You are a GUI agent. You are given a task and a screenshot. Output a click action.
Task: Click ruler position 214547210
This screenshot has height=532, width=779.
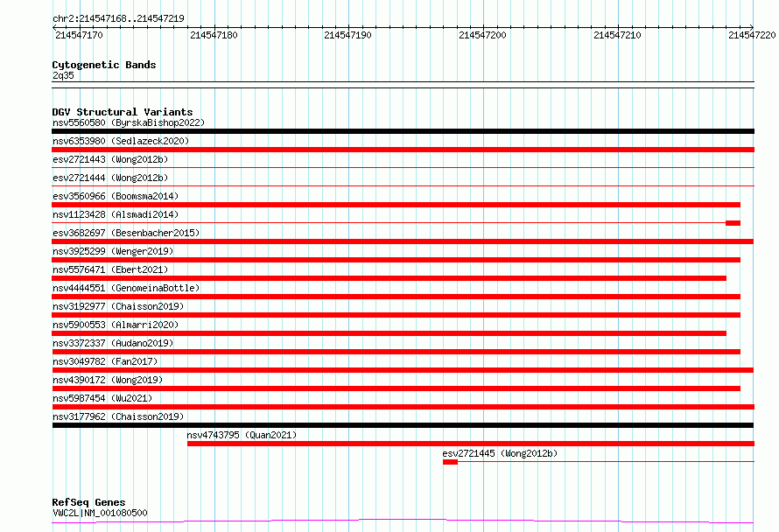click(x=618, y=35)
